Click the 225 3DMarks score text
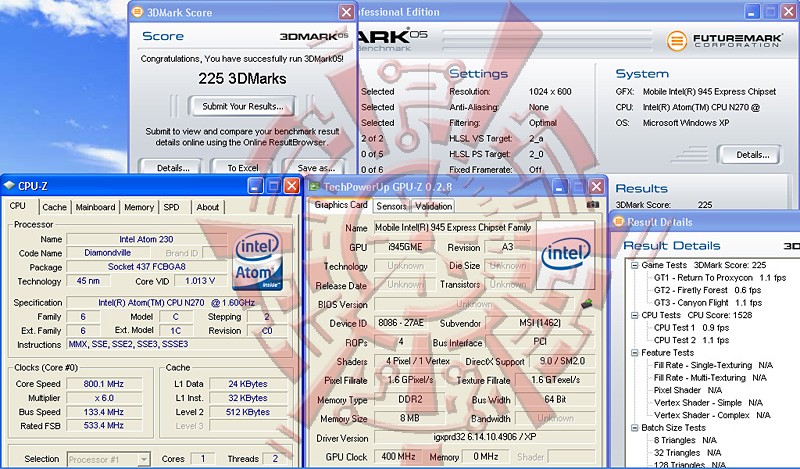This screenshot has height=469, width=800. click(242, 79)
